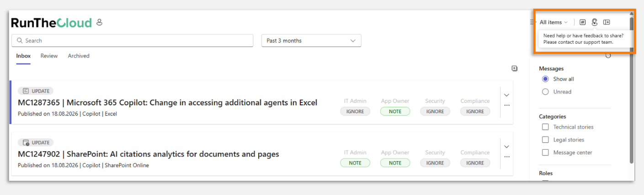Click in the Search field
Image resolution: width=644 pixels, height=195 pixels.
tap(132, 41)
